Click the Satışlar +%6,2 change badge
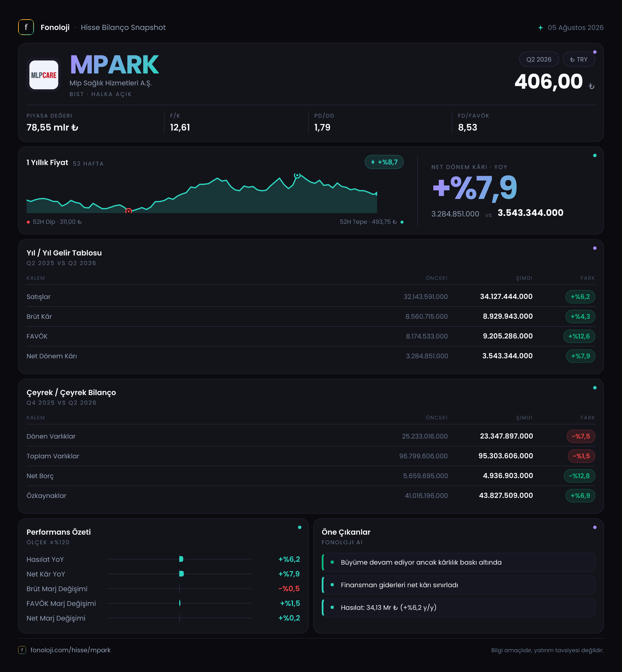The width and height of the screenshot is (622, 672). point(580,297)
